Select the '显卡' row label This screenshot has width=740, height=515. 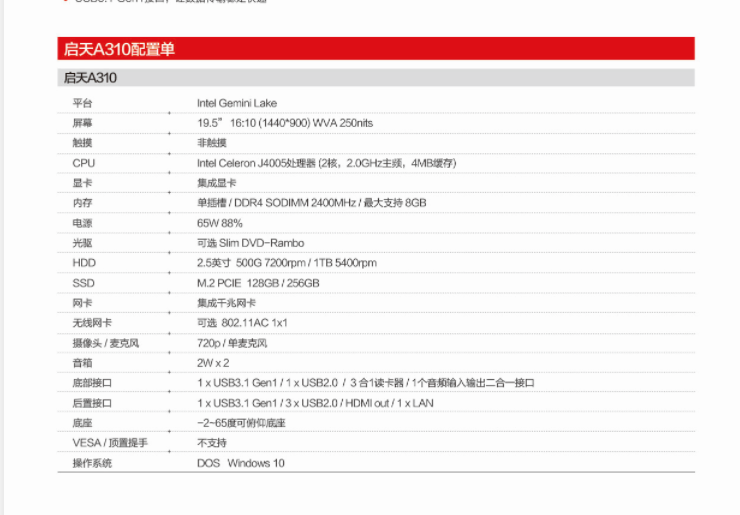tap(82, 183)
